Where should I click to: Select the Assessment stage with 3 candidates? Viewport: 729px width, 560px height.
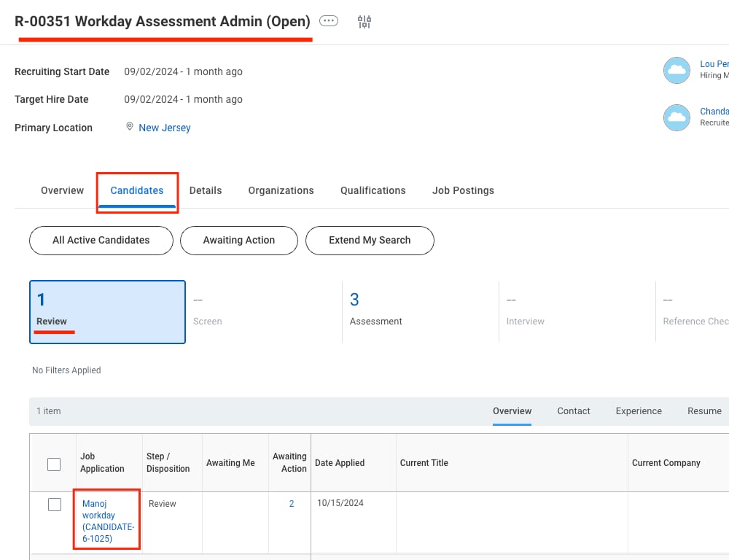[421, 312]
